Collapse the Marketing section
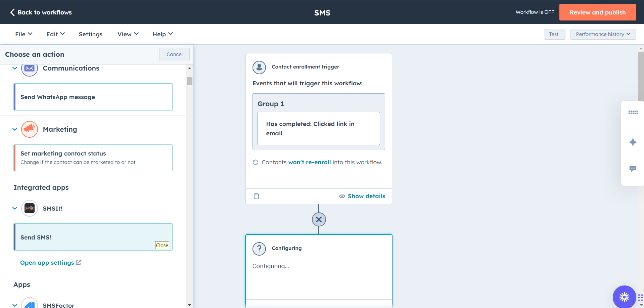Image resolution: width=644 pixels, height=308 pixels. pyautogui.click(x=14, y=129)
